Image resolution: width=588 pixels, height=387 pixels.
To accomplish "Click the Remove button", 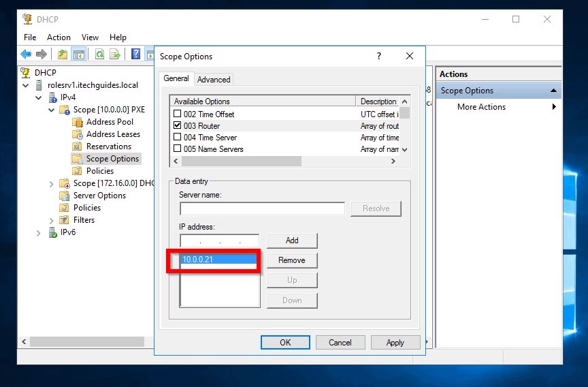I will 292,260.
